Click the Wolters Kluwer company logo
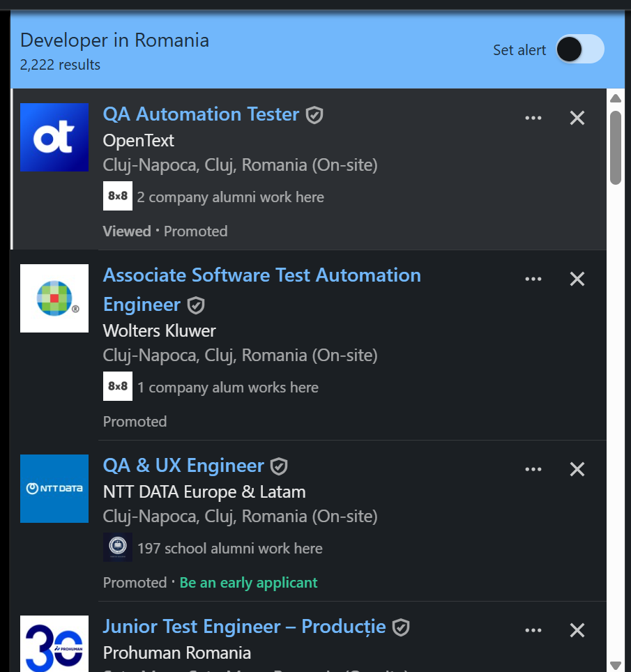The height and width of the screenshot is (672, 631). tap(54, 298)
